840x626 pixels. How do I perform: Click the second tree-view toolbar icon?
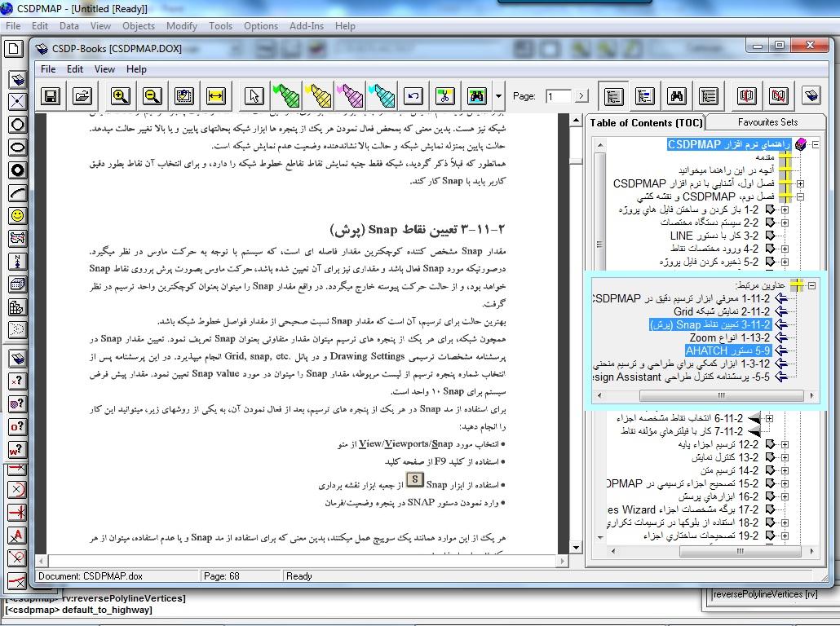[644, 96]
